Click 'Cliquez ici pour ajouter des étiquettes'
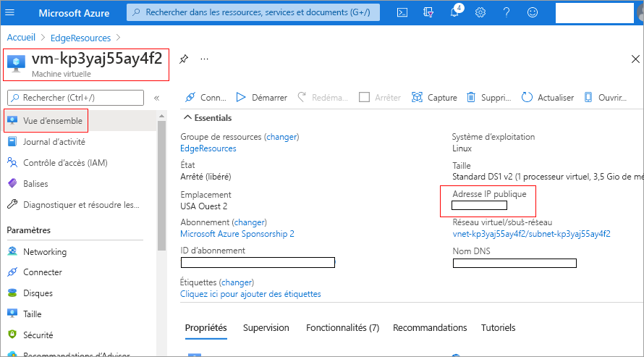The height and width of the screenshot is (357, 644). (250, 294)
